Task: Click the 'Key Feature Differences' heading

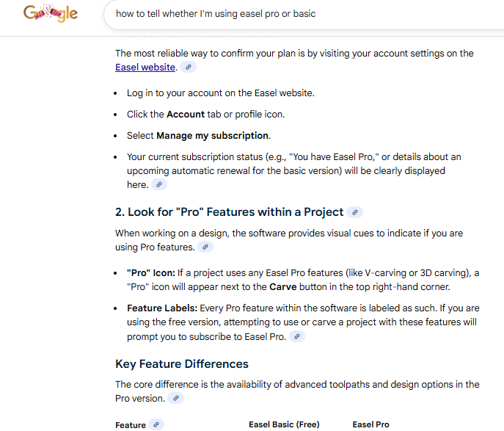Action: pyautogui.click(x=182, y=364)
